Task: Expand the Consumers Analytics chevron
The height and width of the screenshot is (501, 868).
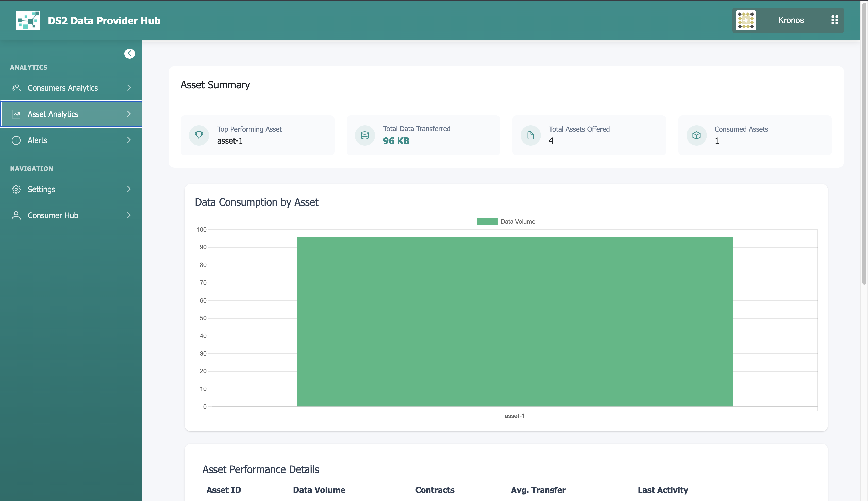Action: tap(129, 88)
